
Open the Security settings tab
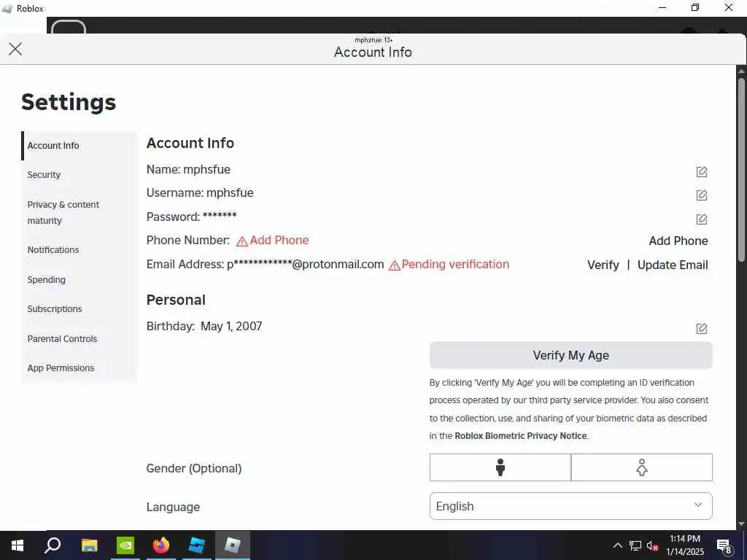[x=79, y=175]
